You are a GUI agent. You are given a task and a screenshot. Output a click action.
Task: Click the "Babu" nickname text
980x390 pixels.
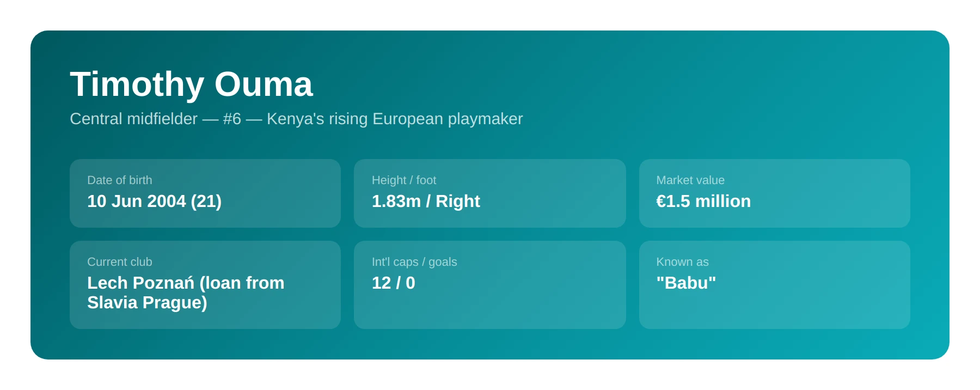[686, 283]
